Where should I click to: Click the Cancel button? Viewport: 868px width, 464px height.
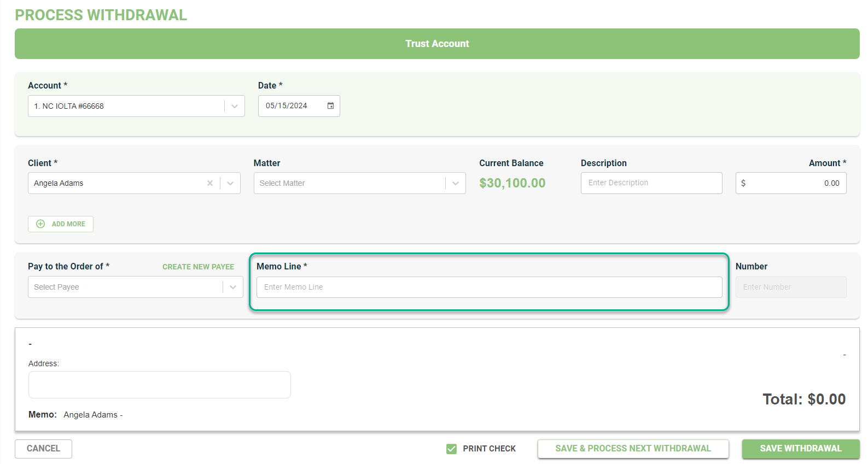(43, 449)
